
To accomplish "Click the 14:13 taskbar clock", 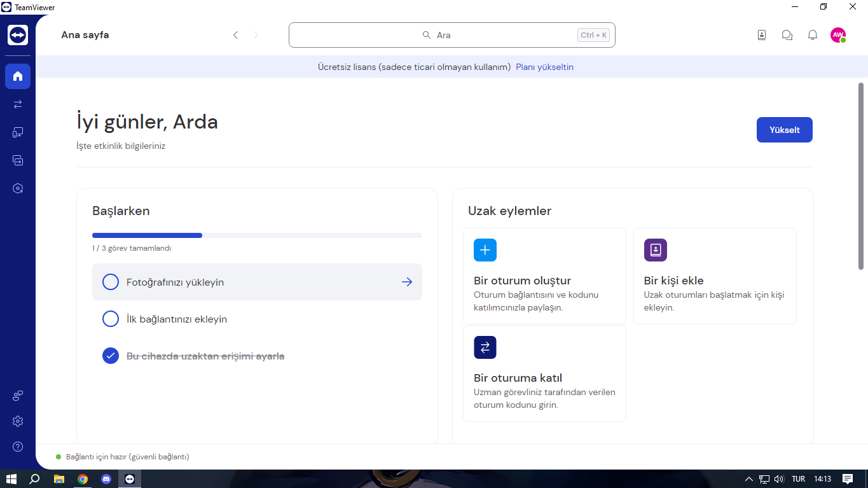I will click(823, 479).
